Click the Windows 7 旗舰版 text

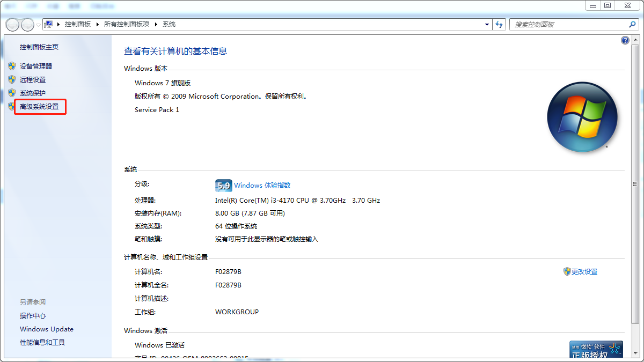coord(163,83)
